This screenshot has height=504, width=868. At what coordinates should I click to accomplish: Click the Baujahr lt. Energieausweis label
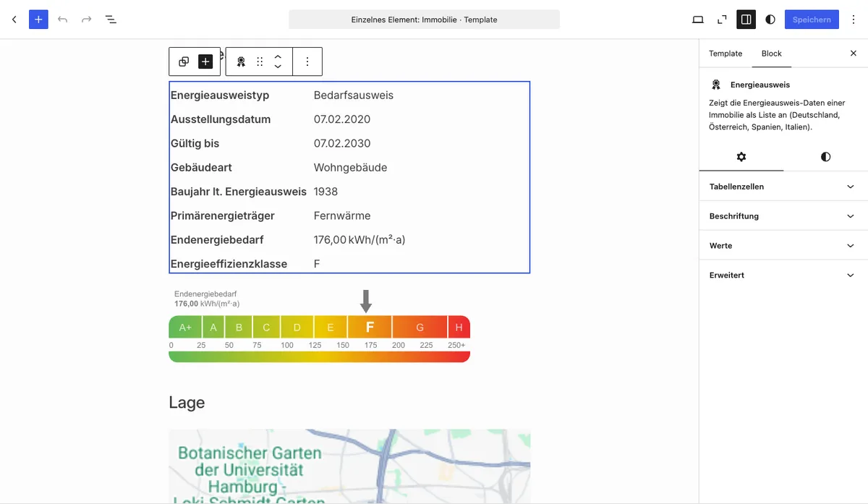tap(239, 192)
